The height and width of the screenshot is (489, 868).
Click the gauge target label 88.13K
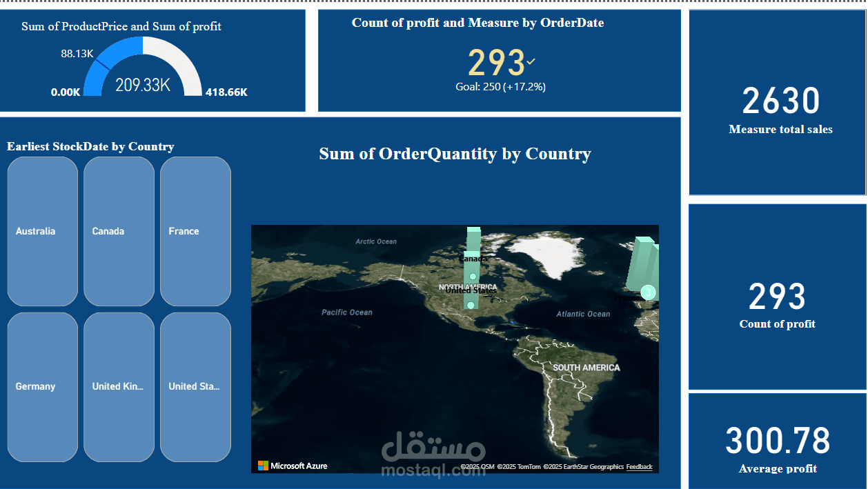coord(77,53)
